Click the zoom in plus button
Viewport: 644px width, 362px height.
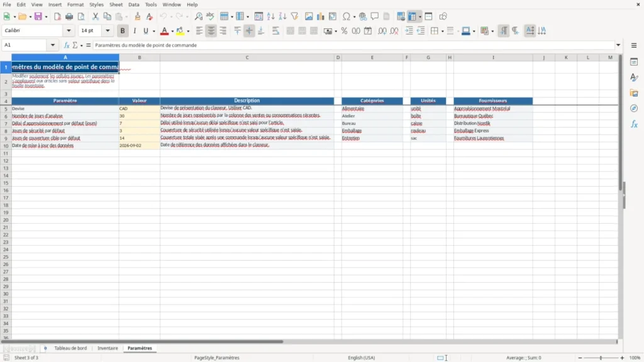(622, 358)
